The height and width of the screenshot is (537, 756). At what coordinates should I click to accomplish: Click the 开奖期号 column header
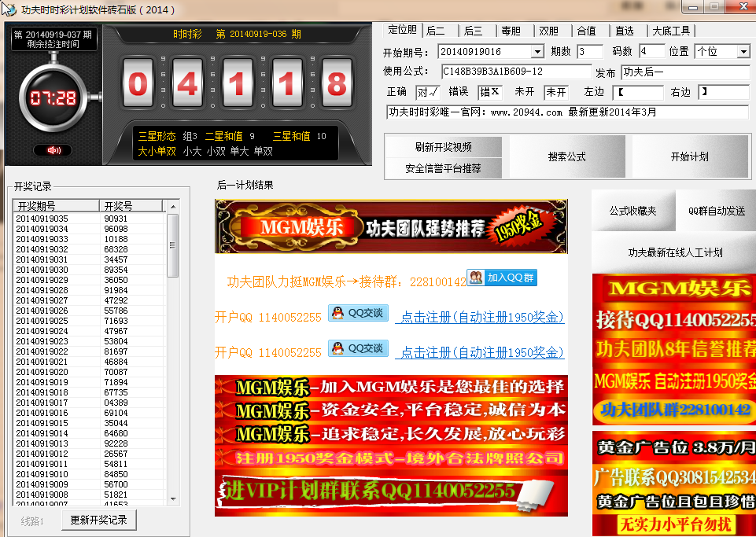pyautogui.click(x=56, y=206)
